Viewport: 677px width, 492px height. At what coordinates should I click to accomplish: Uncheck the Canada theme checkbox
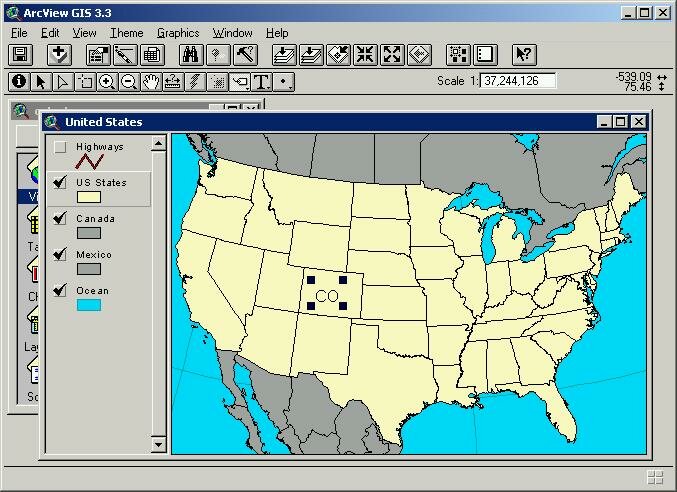[60, 219]
